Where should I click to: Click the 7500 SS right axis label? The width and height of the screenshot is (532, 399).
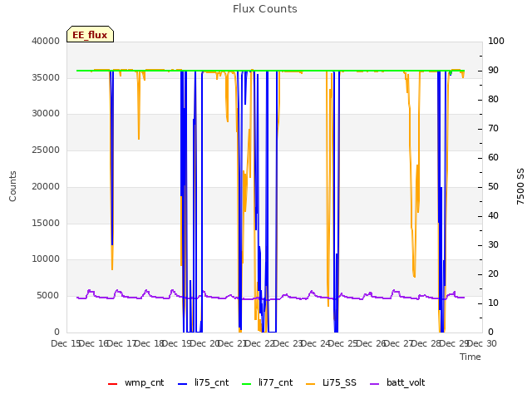coord(520,186)
